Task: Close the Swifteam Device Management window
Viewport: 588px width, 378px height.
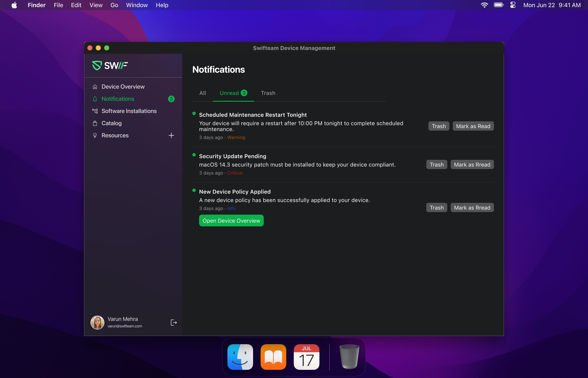Action: tap(90, 48)
